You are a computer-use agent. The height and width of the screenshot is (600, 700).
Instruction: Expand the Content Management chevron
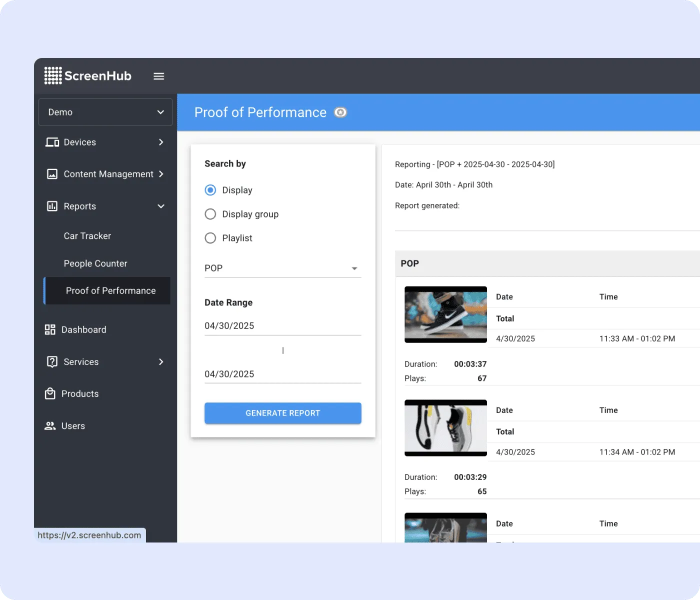pos(161,174)
